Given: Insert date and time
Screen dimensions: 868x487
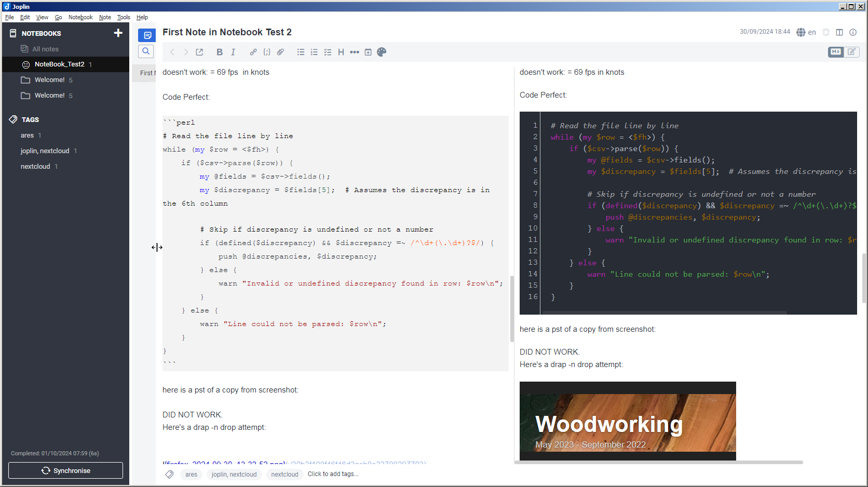Looking at the screenshot, I should pyautogui.click(x=368, y=52).
